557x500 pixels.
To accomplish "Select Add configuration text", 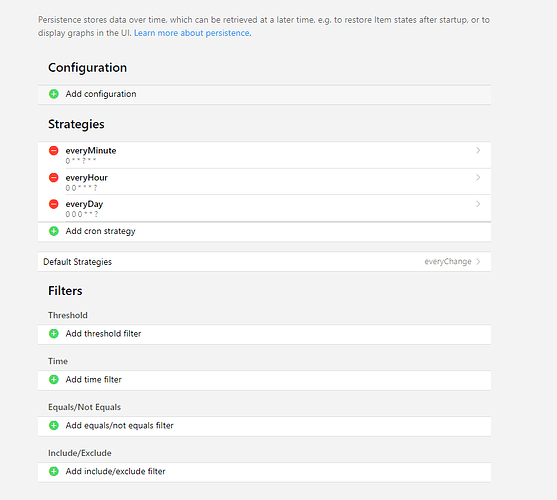I will click(101, 94).
